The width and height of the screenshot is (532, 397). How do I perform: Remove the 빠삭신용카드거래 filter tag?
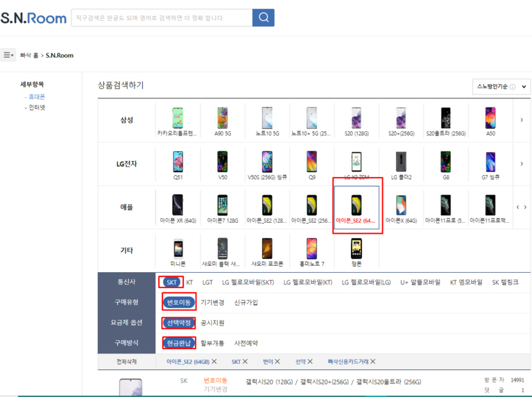(x=372, y=362)
